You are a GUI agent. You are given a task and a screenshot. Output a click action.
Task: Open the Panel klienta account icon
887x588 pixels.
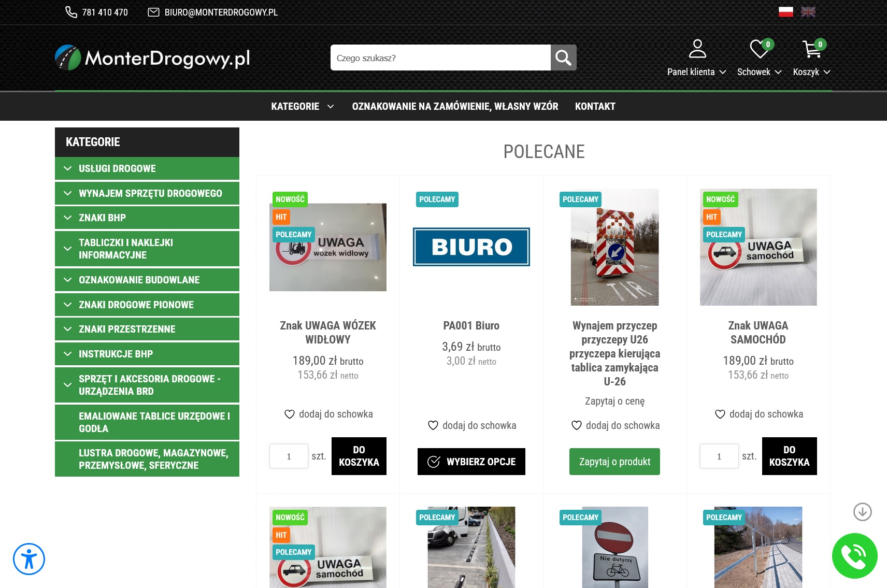tap(697, 48)
